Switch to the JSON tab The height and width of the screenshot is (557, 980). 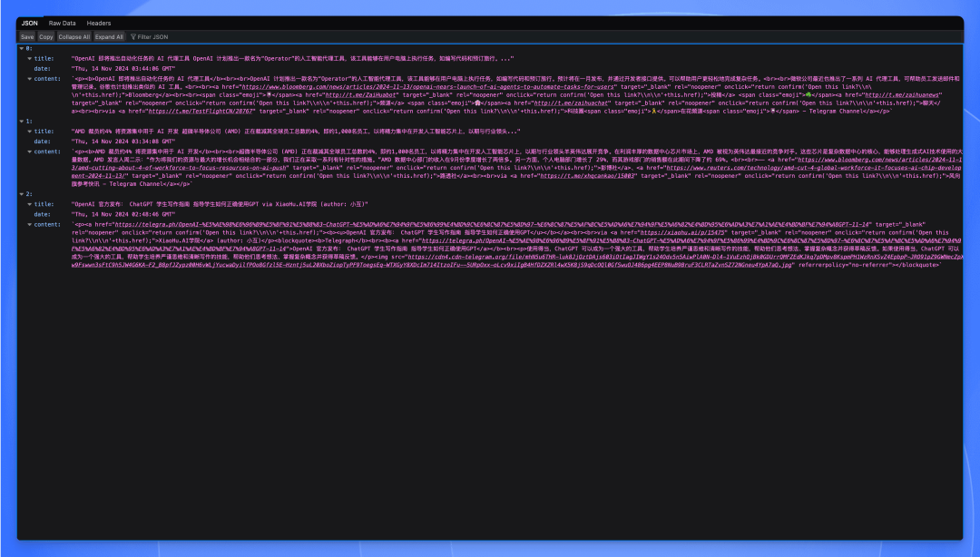(29, 23)
